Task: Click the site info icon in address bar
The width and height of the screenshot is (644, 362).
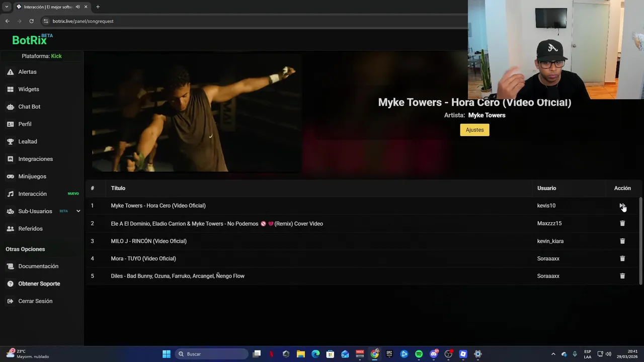Action: click(46, 21)
